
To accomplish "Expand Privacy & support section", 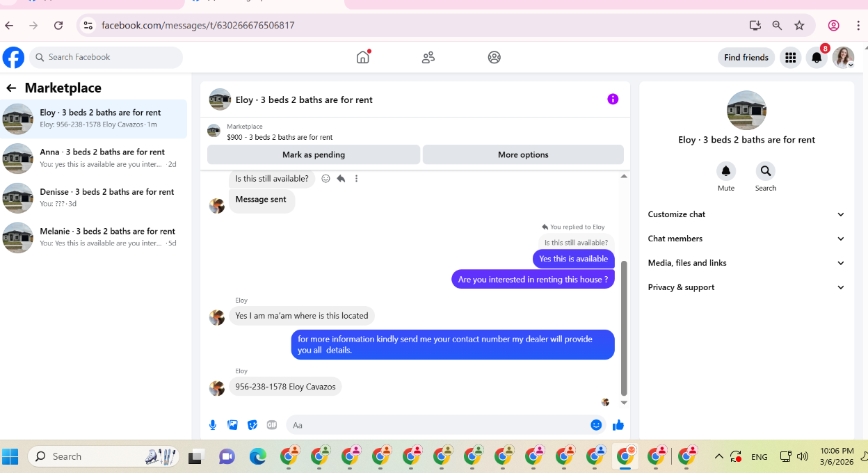I will tap(746, 287).
